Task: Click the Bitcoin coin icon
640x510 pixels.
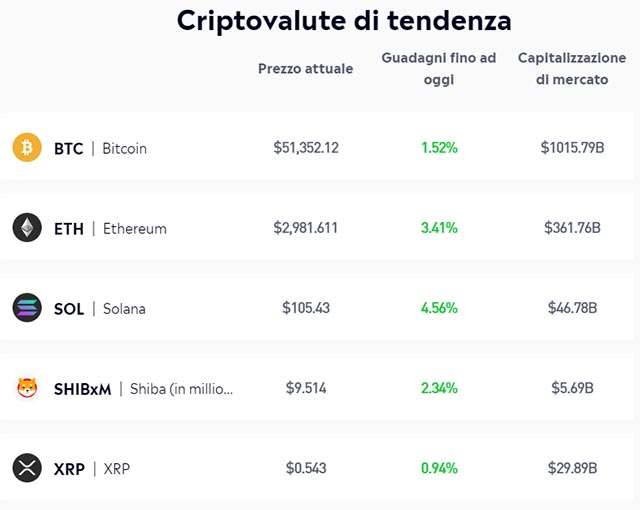Action: point(27,148)
